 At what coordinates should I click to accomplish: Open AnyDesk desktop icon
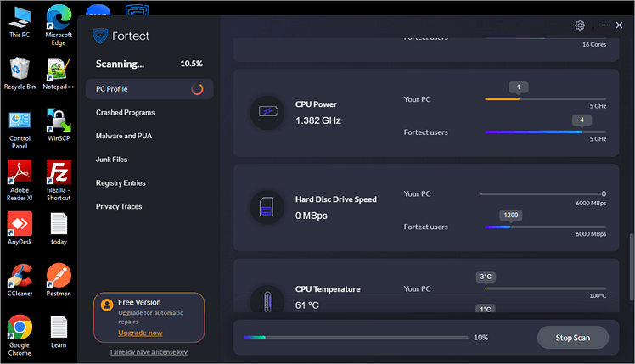pyautogui.click(x=20, y=224)
